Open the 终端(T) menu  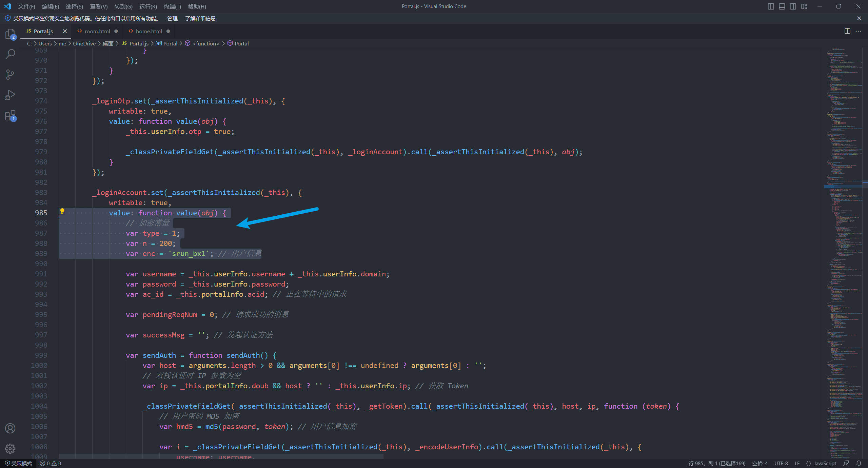[172, 6]
